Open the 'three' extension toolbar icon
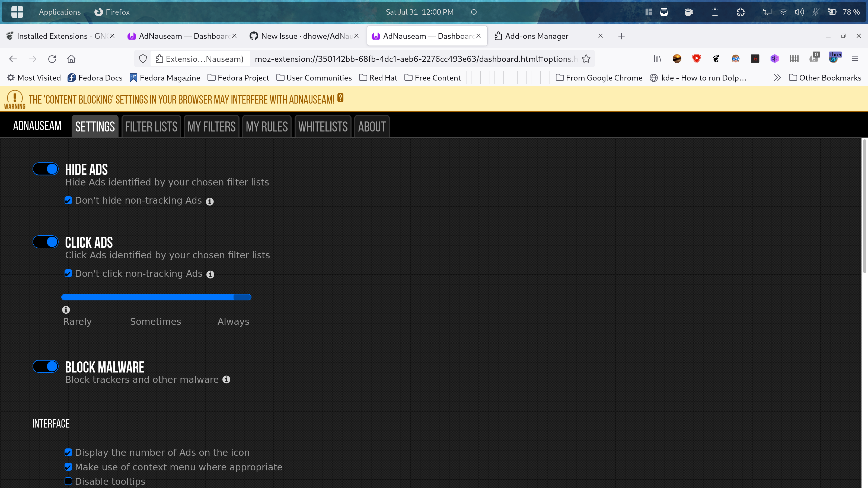The image size is (868, 488). (835, 59)
